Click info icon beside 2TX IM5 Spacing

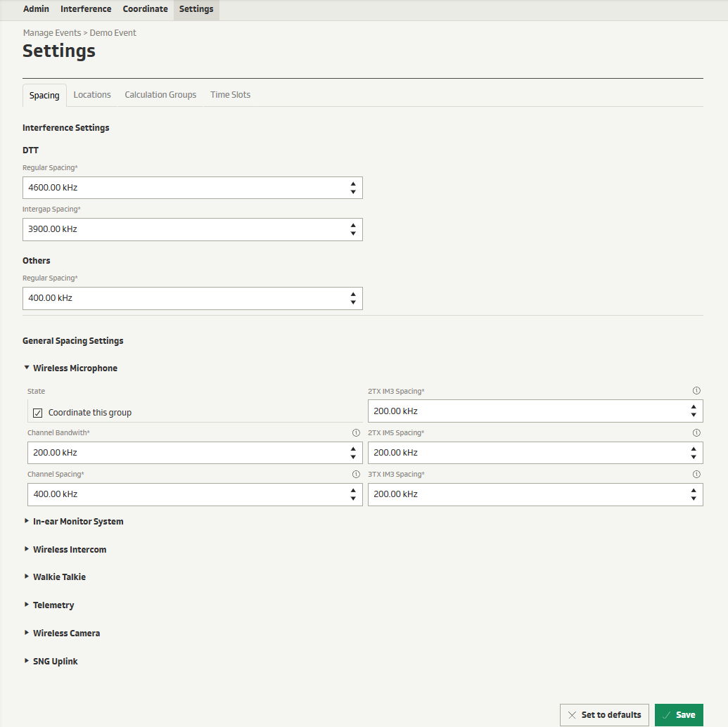(x=696, y=432)
